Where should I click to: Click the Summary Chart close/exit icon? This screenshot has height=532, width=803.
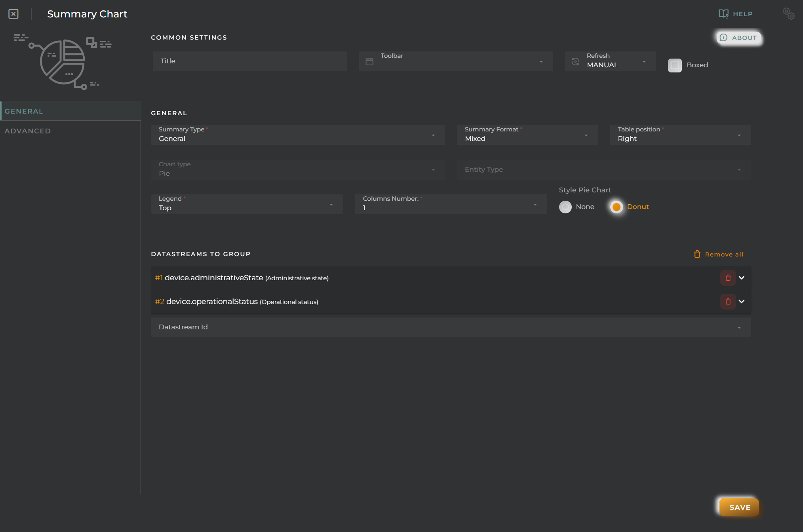tap(13, 13)
